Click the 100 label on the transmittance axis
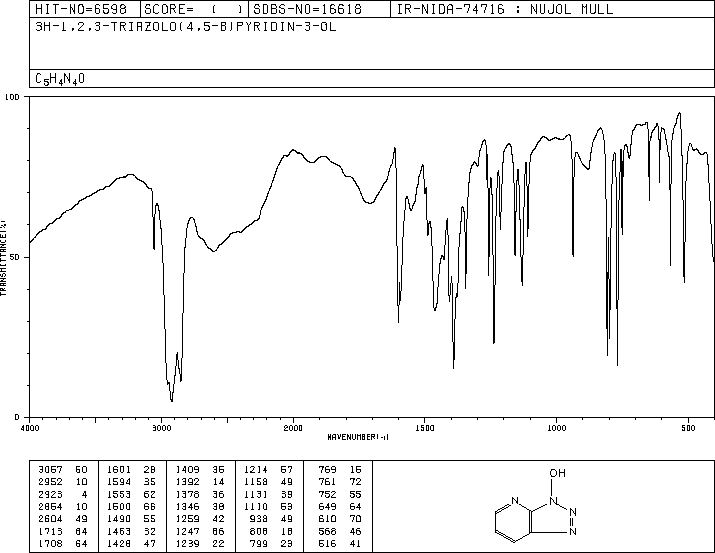 pos(12,97)
